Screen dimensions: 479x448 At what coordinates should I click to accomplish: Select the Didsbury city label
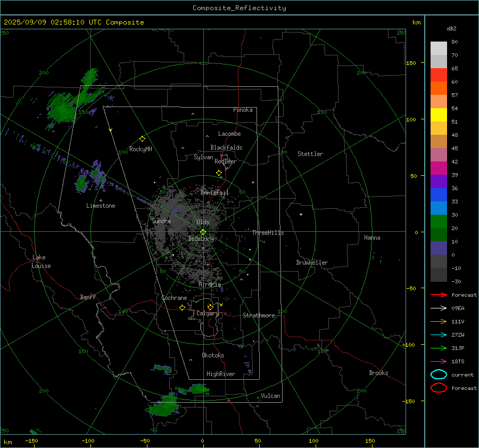[201, 239]
